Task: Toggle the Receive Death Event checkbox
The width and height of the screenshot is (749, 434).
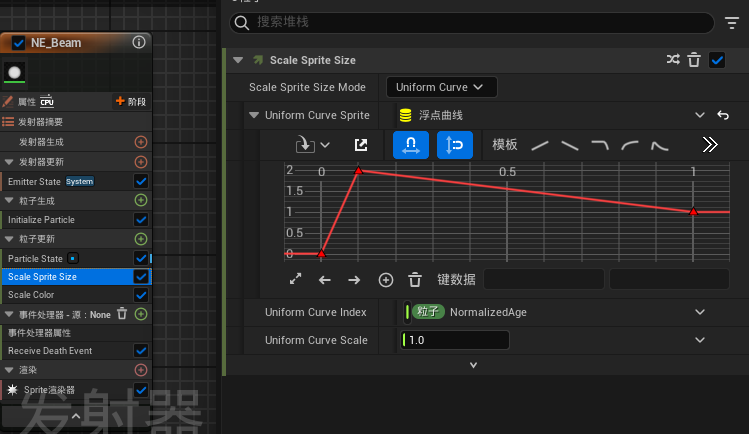Action: click(x=141, y=350)
